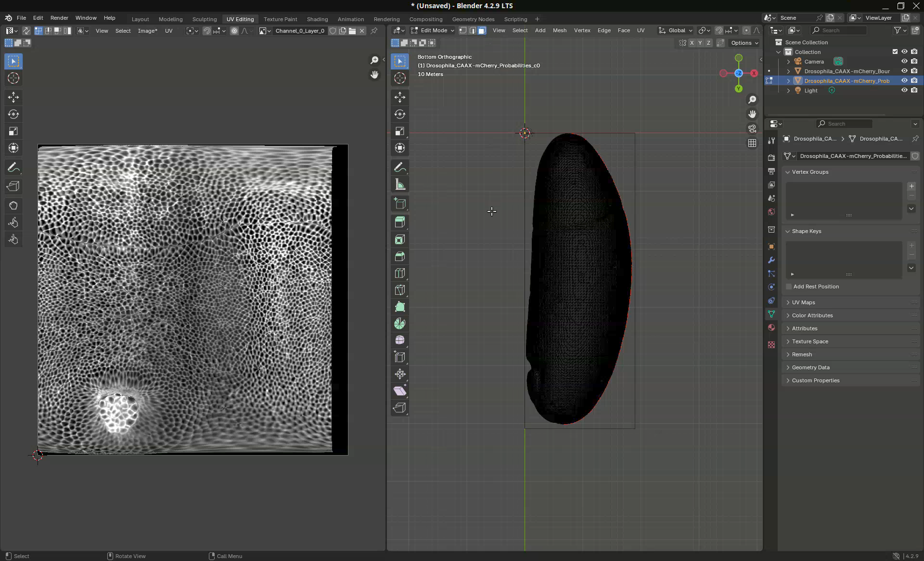Select the Annotate tool in UV editor
This screenshot has width=924, height=561.
[13, 168]
